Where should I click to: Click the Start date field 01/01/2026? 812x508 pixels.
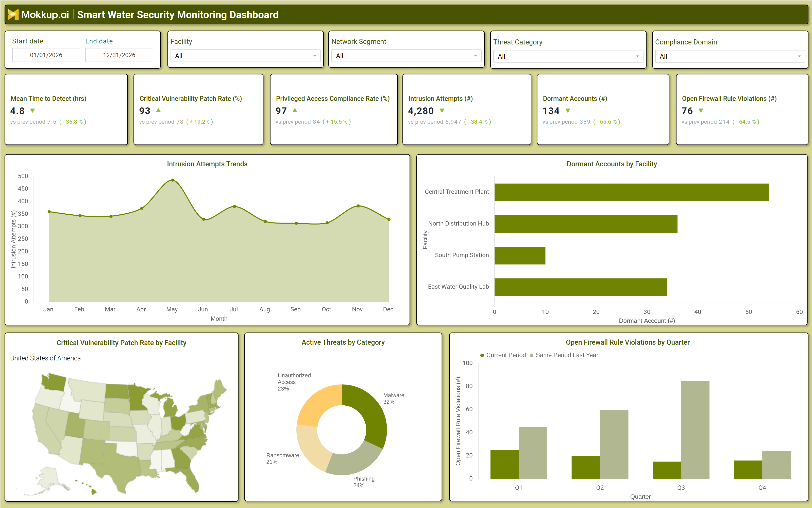[46, 55]
